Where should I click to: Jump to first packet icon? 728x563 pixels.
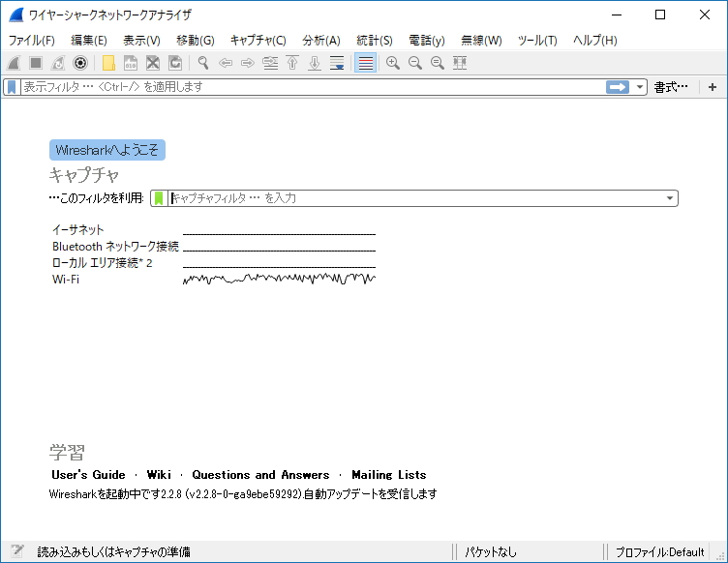click(x=292, y=63)
